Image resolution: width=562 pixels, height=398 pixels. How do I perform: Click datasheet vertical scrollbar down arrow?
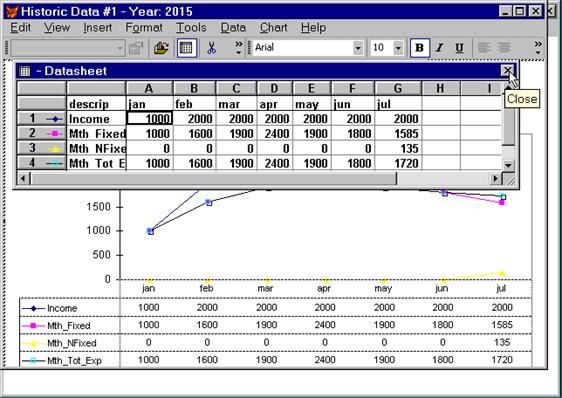click(x=508, y=165)
